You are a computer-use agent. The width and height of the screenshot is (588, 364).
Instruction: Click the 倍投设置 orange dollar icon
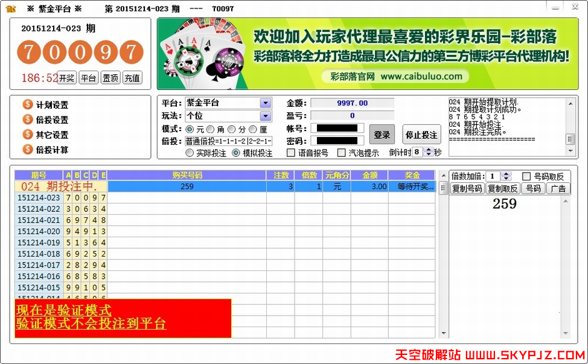(27, 118)
